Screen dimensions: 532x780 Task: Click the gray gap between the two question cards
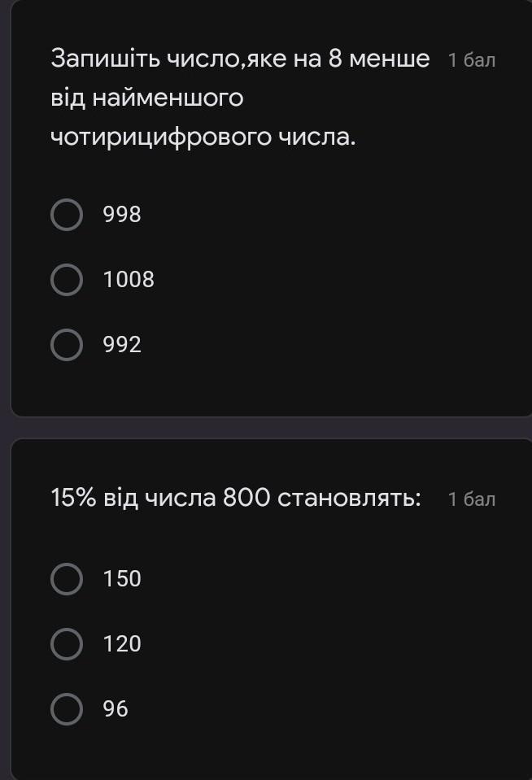(x=266, y=428)
